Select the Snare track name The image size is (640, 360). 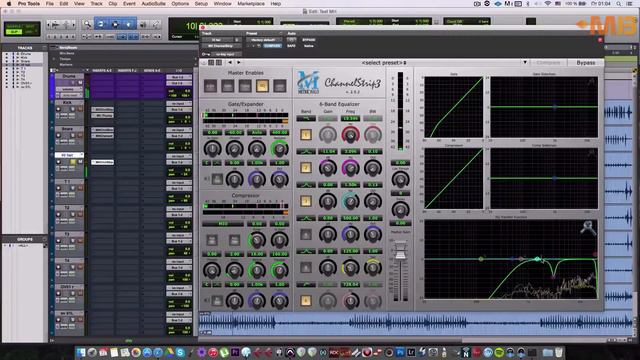(67, 129)
